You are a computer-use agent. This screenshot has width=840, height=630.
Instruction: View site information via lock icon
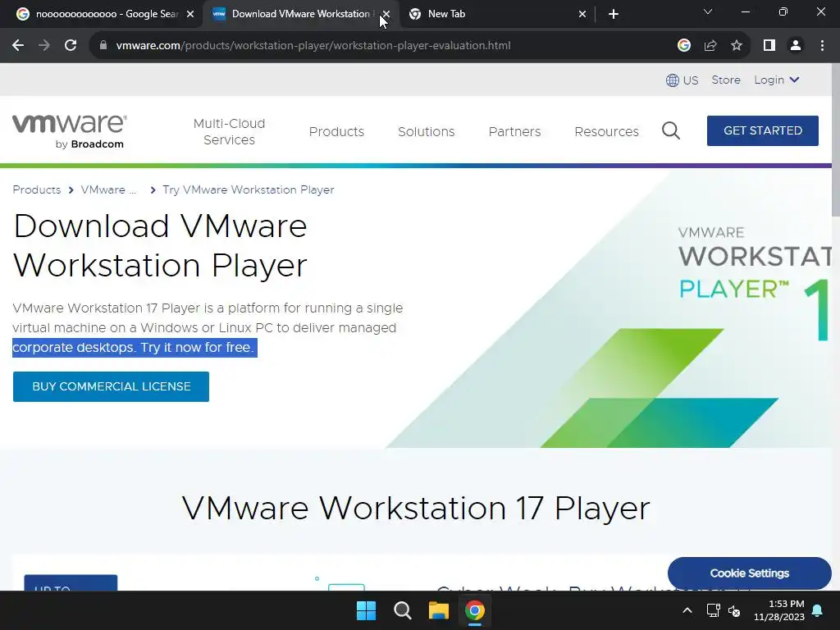pos(103,46)
